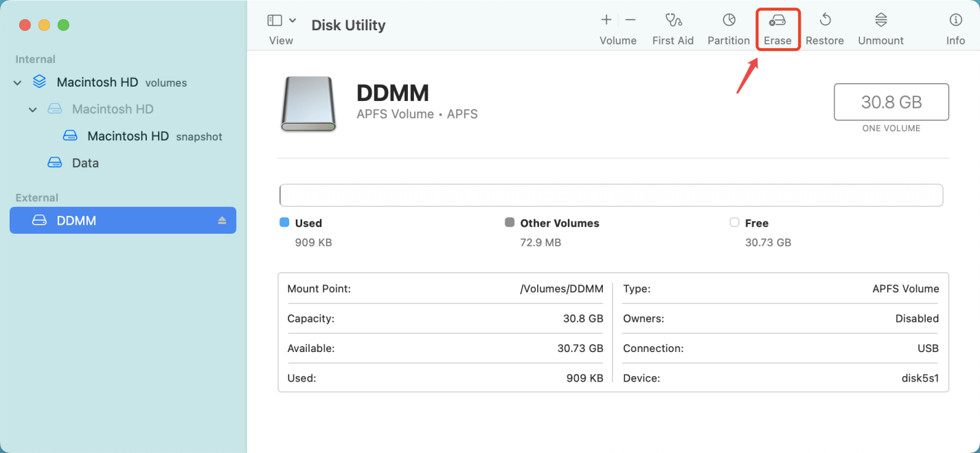Click the highlighted Erase icon

point(777,26)
